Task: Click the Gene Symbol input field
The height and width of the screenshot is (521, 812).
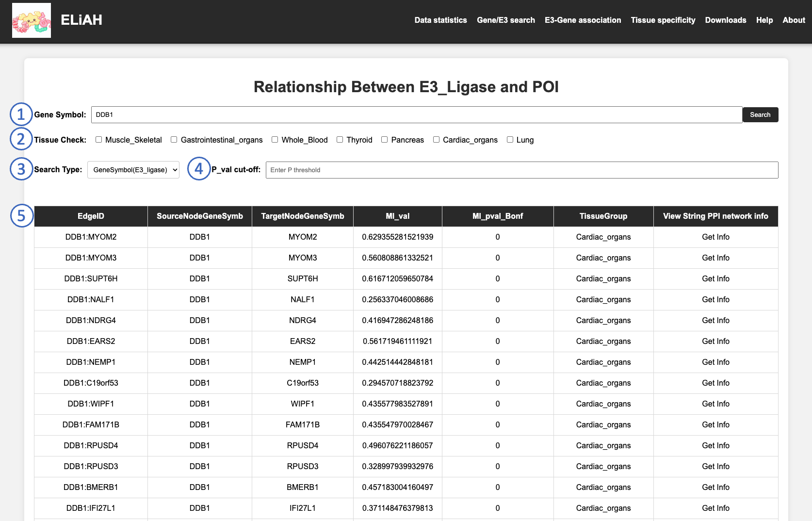Action: [417, 114]
